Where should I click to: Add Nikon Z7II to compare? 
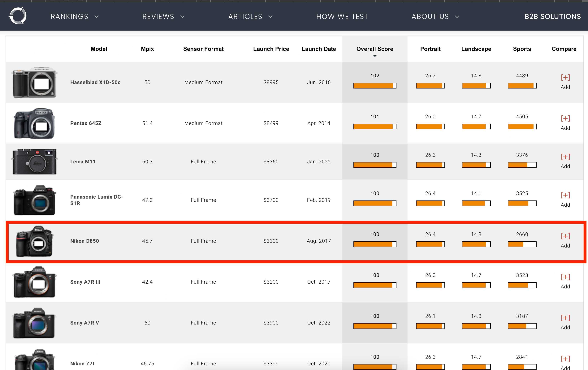(565, 363)
